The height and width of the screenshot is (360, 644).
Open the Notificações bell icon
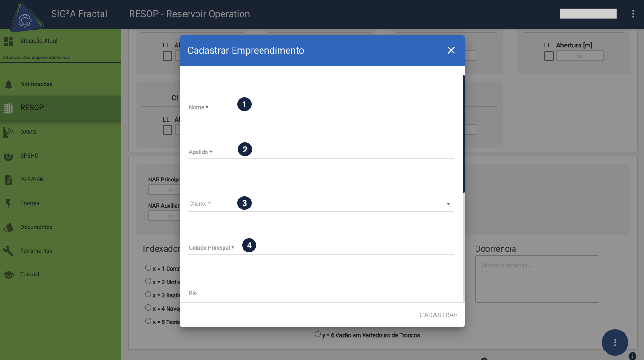[x=9, y=85]
